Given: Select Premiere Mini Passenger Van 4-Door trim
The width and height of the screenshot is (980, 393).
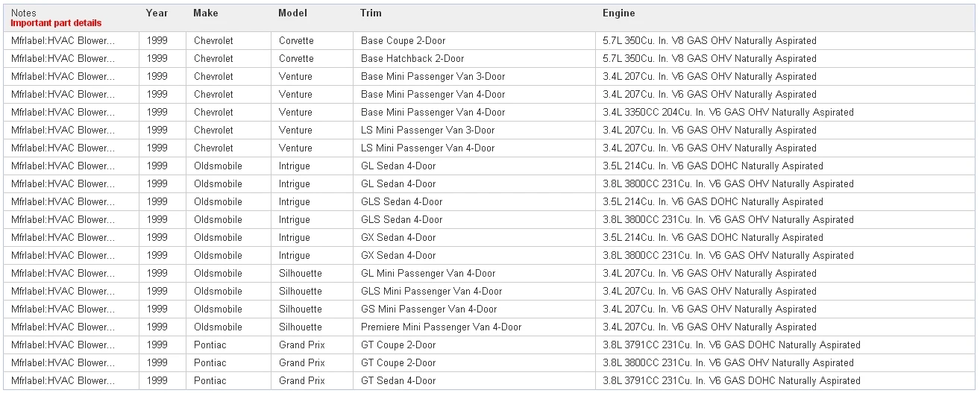Looking at the screenshot, I should (441, 327).
